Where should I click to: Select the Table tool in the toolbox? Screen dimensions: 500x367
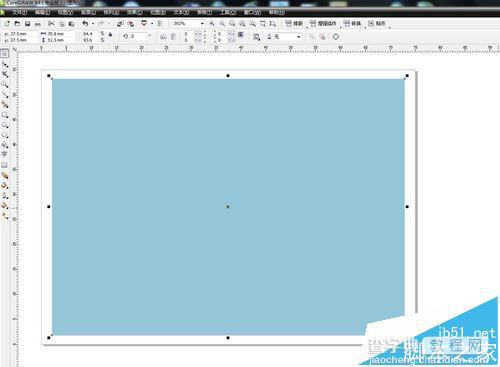(x=5, y=165)
